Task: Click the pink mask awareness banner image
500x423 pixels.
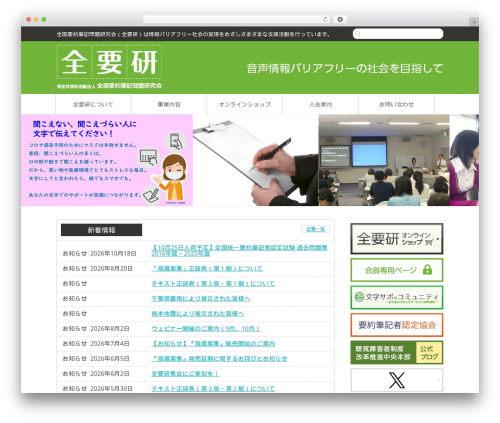Action: pyautogui.click(x=107, y=160)
